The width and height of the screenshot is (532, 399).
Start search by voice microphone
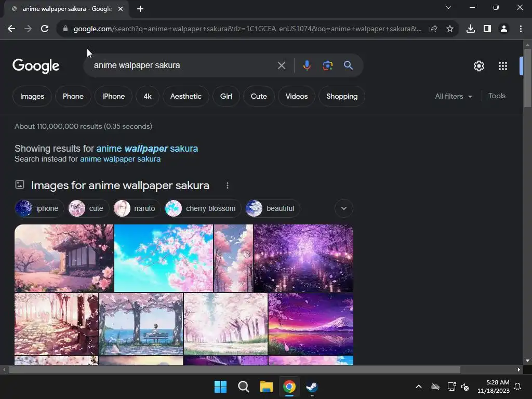[x=307, y=65]
